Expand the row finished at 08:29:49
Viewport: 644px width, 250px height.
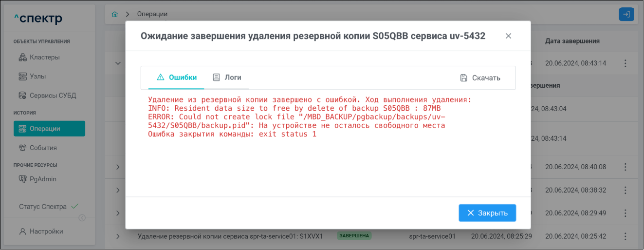click(x=117, y=213)
